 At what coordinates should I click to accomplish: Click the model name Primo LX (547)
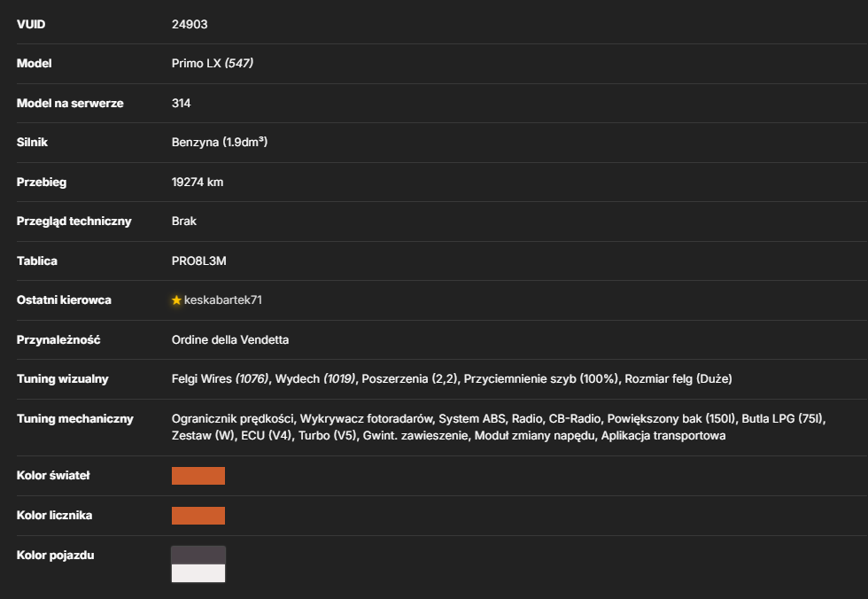pos(213,63)
